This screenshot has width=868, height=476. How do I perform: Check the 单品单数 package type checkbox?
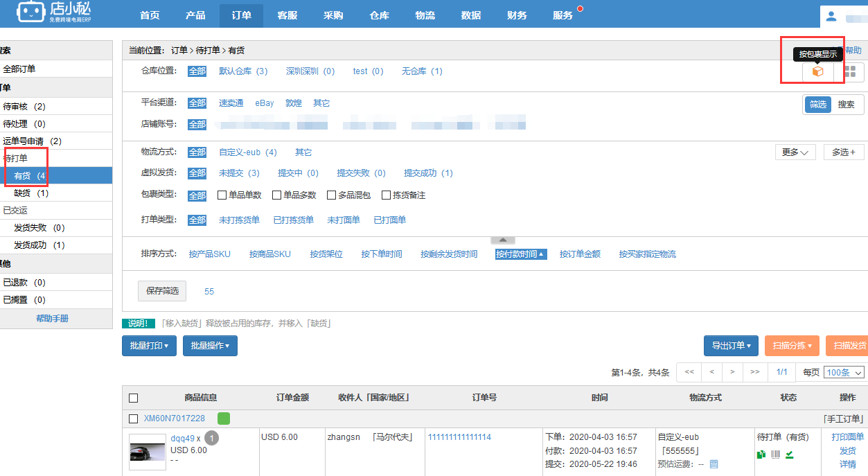click(x=222, y=195)
